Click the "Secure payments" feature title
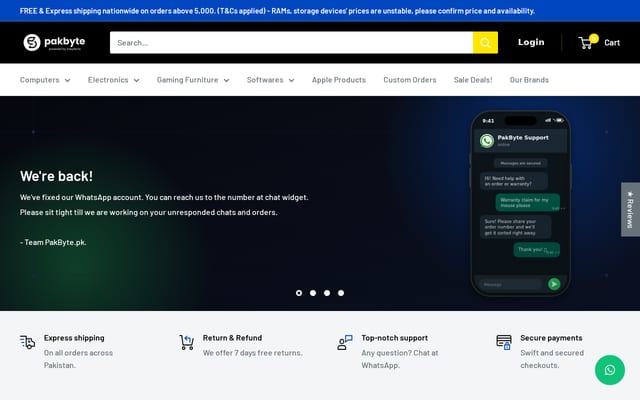The height and width of the screenshot is (400, 640). pyautogui.click(x=551, y=338)
